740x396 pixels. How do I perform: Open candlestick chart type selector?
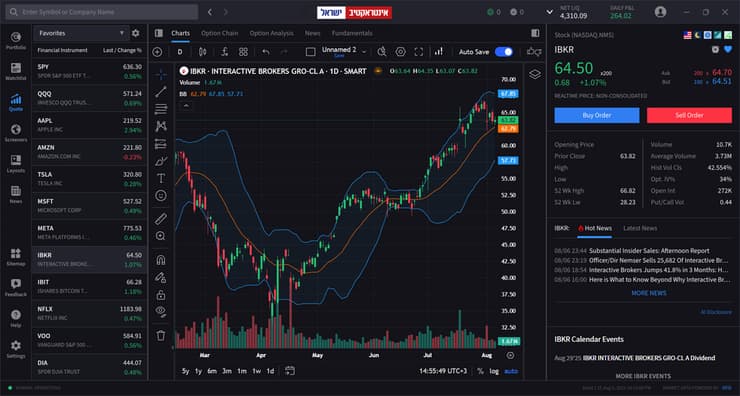point(202,52)
